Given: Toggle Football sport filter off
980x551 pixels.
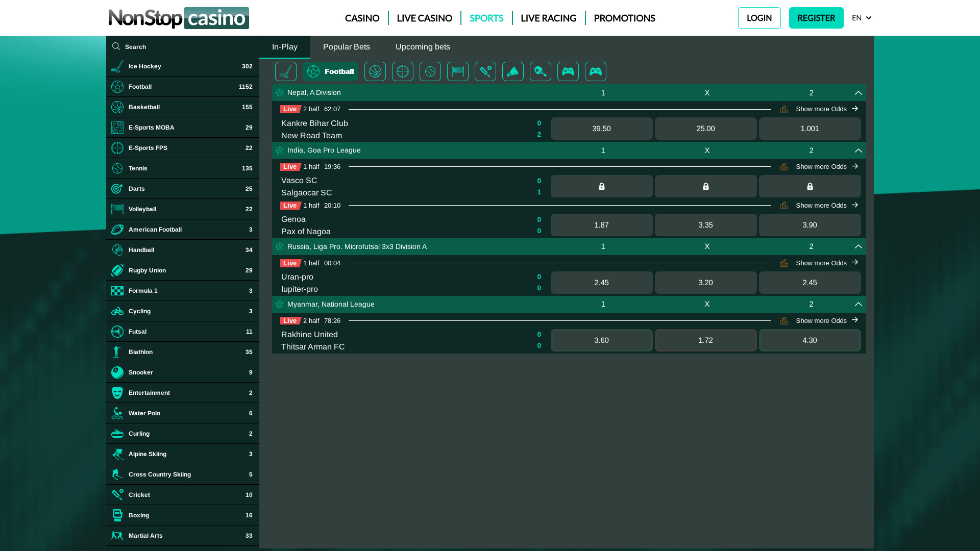Looking at the screenshot, I should [x=331, y=71].
